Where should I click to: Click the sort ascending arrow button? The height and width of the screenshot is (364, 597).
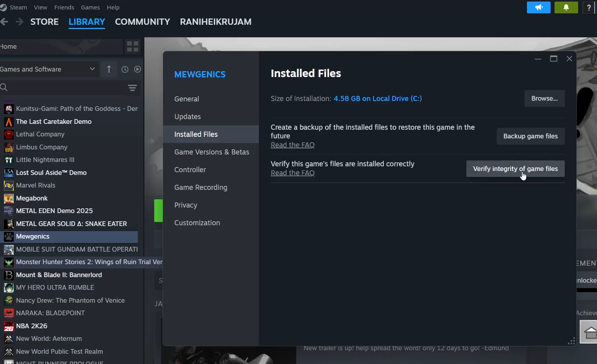109,69
